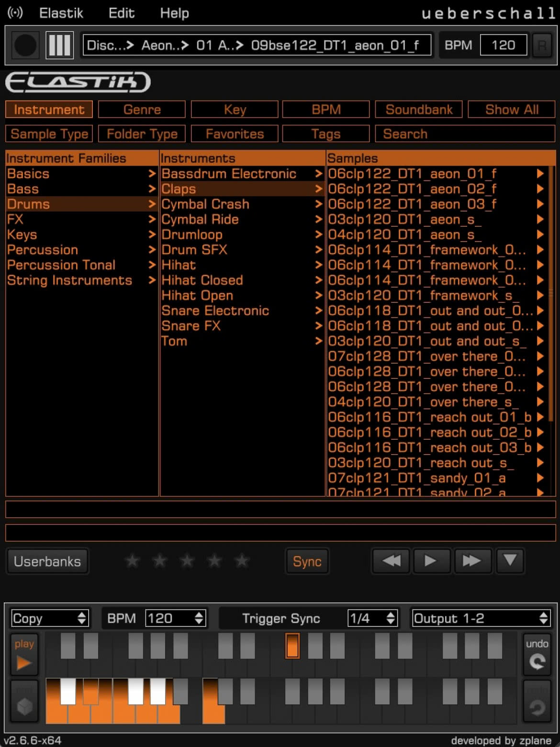Click the Tags filter button

point(326,134)
